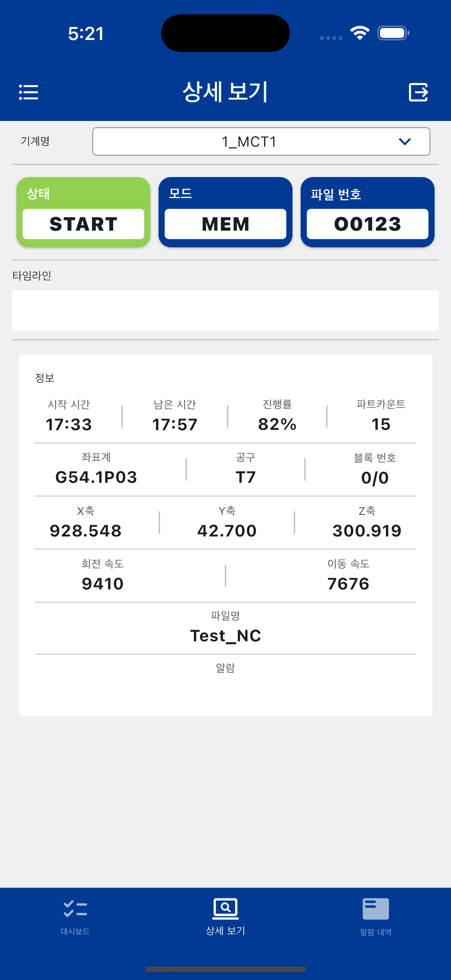
Task: Click the empty 타임라인 timeline area
Action: tap(225, 310)
